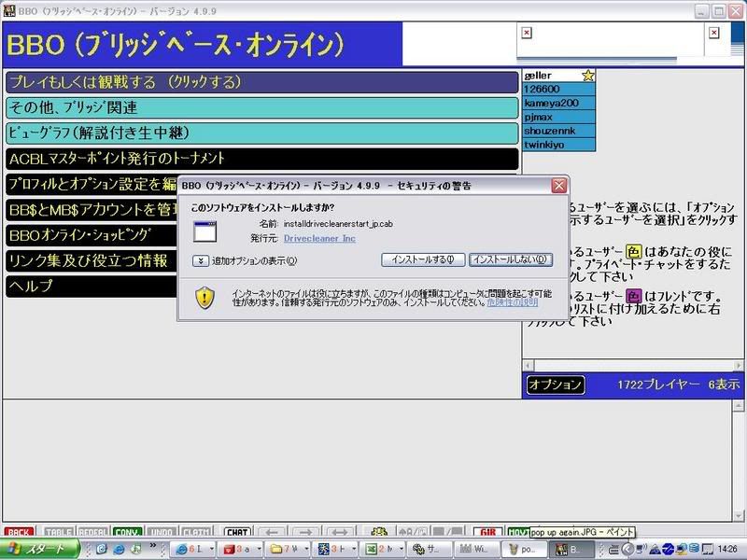Switch to the BBO taskbar button
Screen dimensions: 747x560
571,549
